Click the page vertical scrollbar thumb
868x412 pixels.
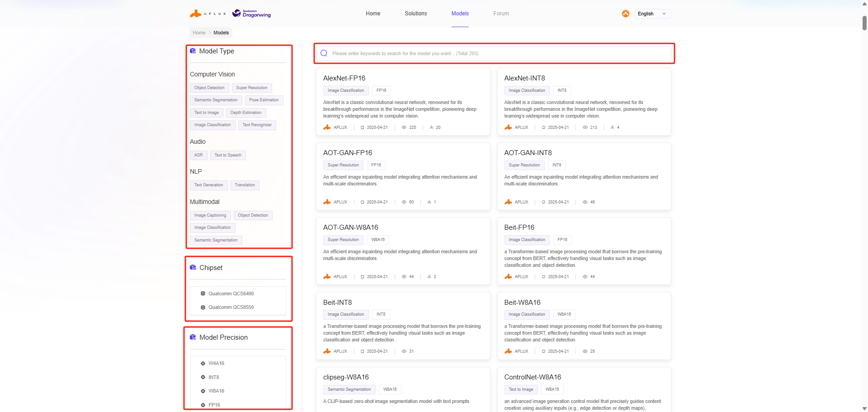864,23
